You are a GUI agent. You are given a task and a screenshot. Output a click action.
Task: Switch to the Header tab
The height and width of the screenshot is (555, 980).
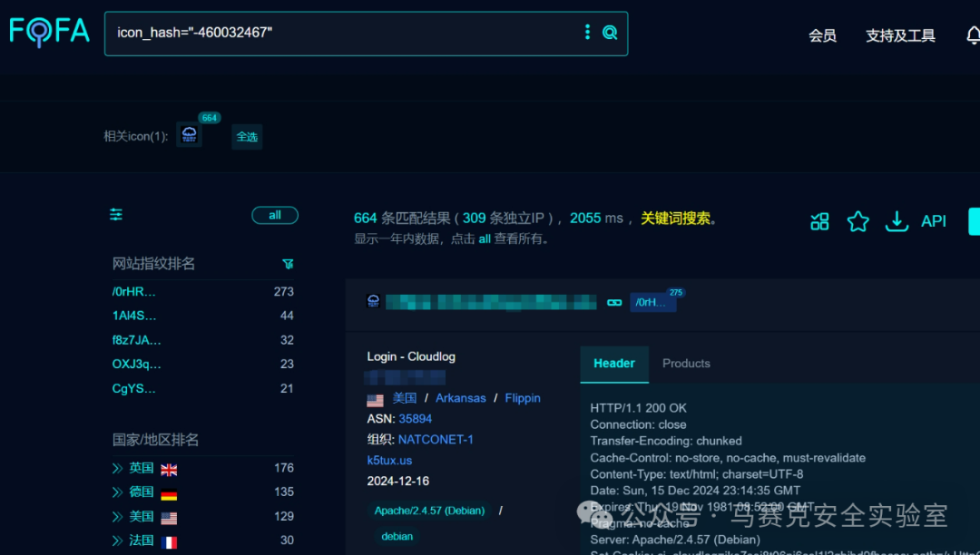614,364
